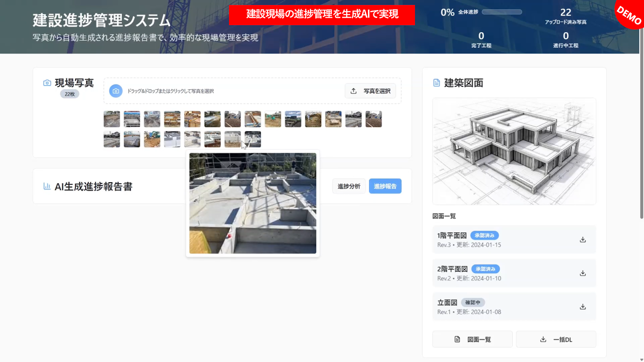Download the 1階平面図 drawing
This screenshot has width=644, height=362.
[582, 240]
